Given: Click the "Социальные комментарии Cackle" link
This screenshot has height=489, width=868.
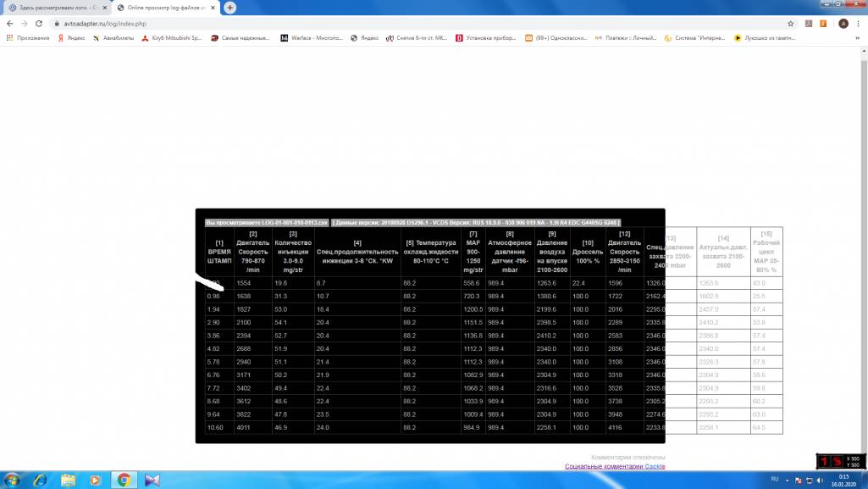Looking at the screenshot, I should (615, 466).
